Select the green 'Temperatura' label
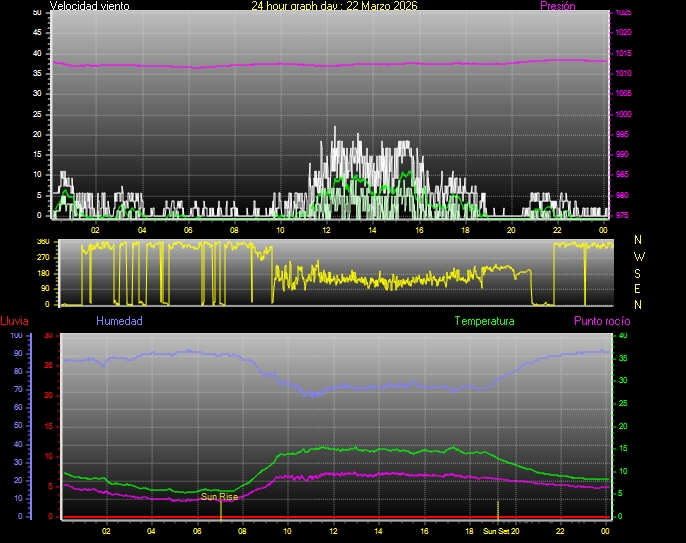 pyautogui.click(x=484, y=321)
